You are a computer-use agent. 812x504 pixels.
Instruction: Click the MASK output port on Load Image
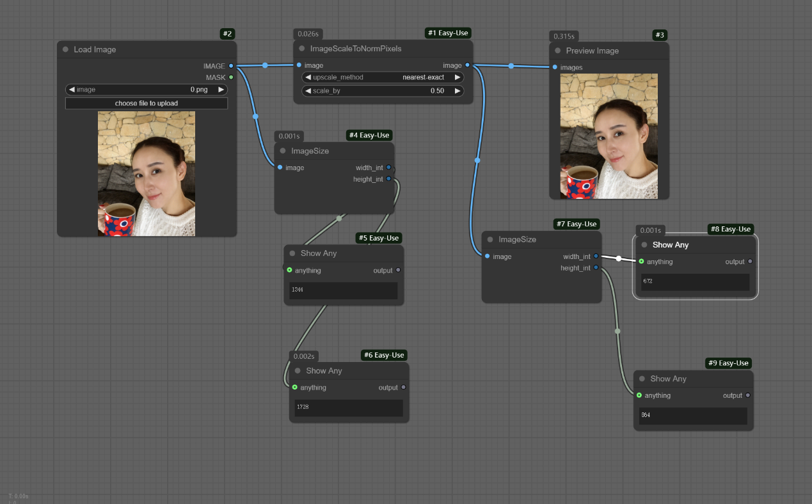[231, 77]
